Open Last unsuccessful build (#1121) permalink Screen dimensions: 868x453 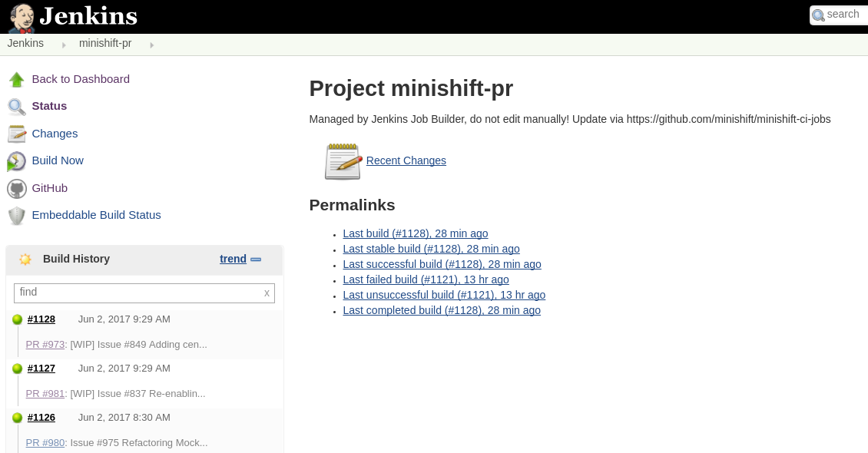tap(444, 296)
